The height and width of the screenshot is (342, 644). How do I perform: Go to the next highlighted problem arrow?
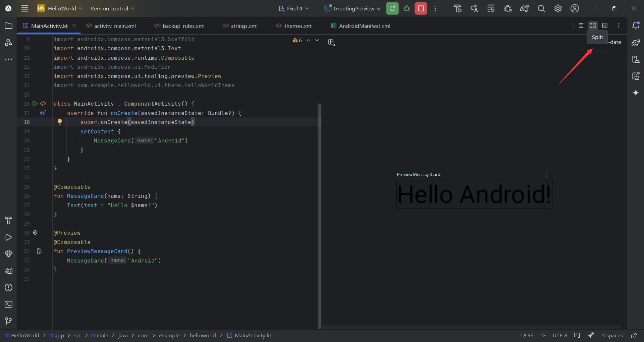coord(317,40)
